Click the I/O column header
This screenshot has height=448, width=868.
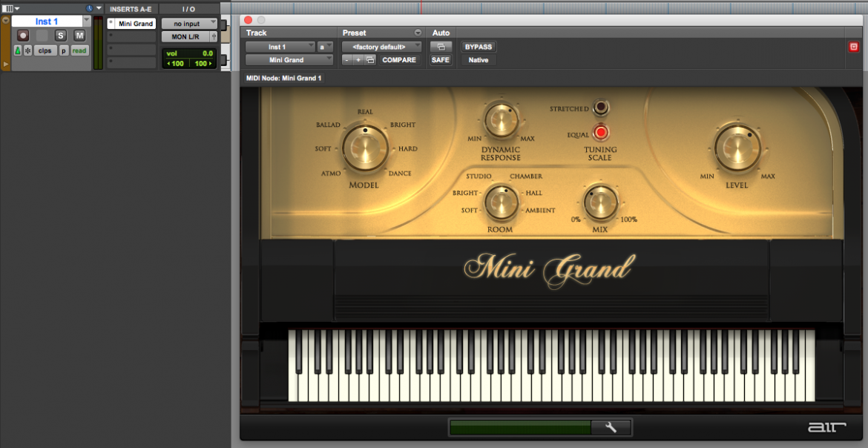[188, 8]
